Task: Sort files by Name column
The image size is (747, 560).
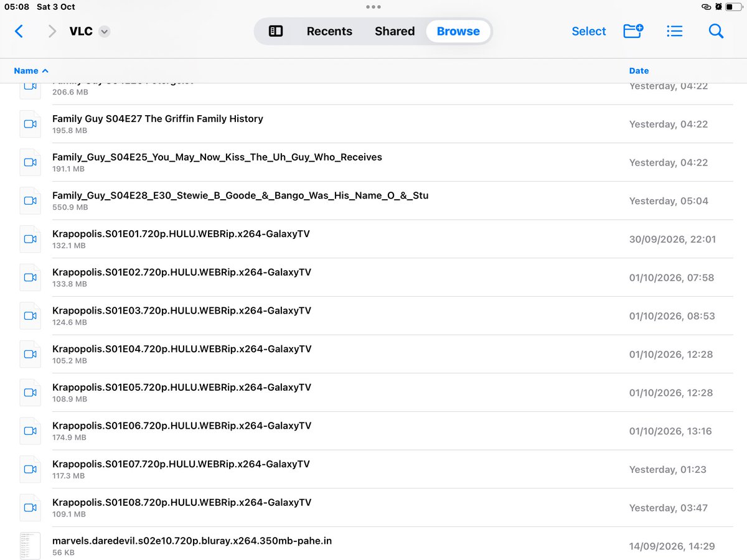Action: (x=31, y=71)
